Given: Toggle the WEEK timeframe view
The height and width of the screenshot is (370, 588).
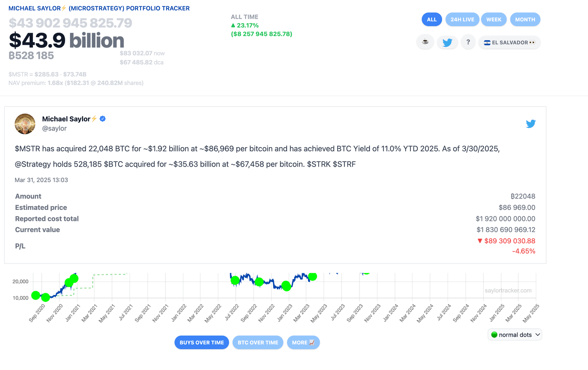Looking at the screenshot, I should point(494,19).
